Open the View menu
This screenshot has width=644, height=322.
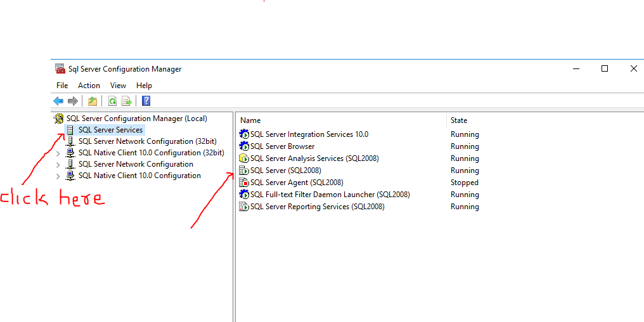click(x=118, y=86)
